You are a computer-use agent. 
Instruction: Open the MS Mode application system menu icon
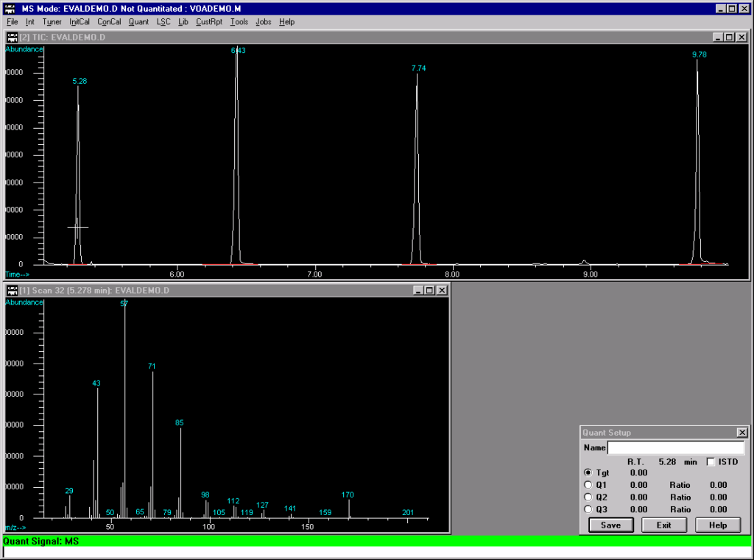pos(7,7)
